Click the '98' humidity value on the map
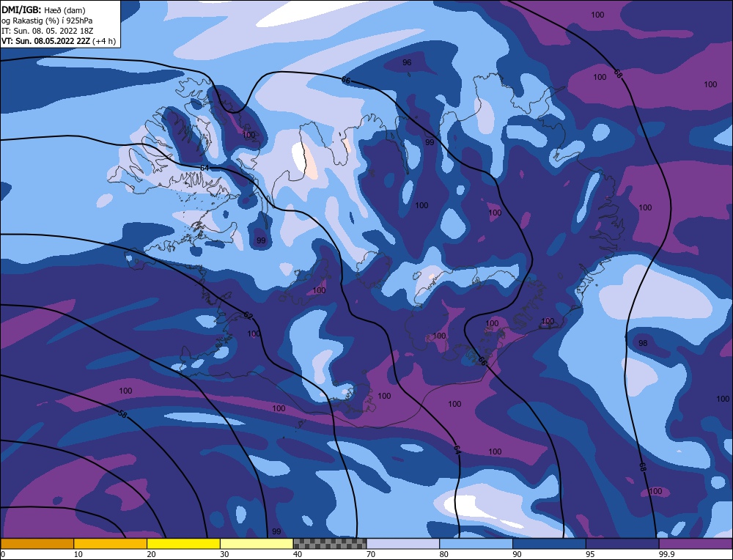This screenshot has height=560, width=733. click(643, 343)
